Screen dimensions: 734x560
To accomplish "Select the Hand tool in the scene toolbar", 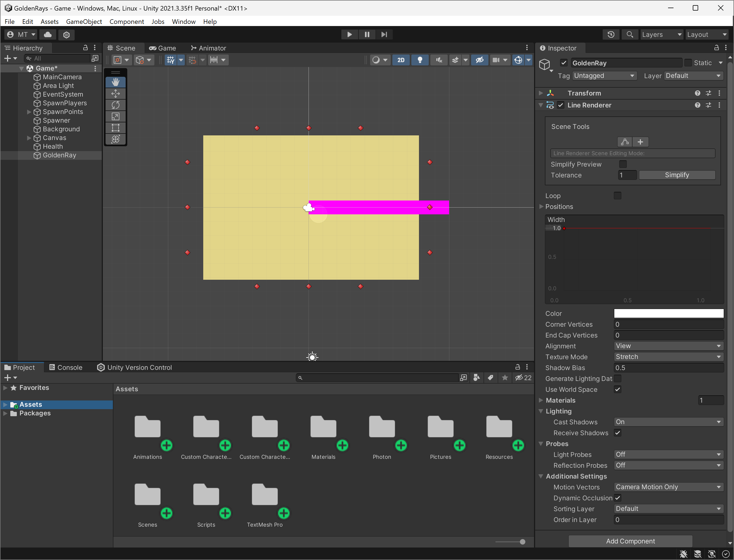I will click(x=116, y=82).
